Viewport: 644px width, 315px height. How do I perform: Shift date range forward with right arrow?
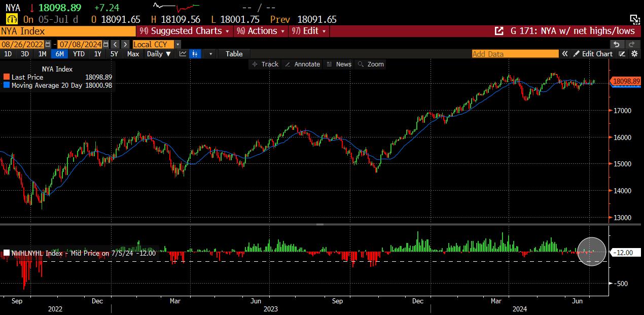point(125,44)
